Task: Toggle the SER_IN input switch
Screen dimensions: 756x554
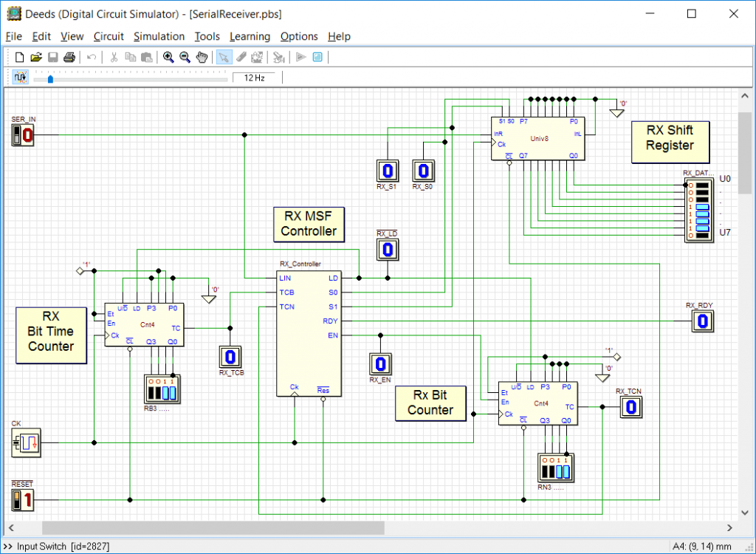Action: (22, 135)
